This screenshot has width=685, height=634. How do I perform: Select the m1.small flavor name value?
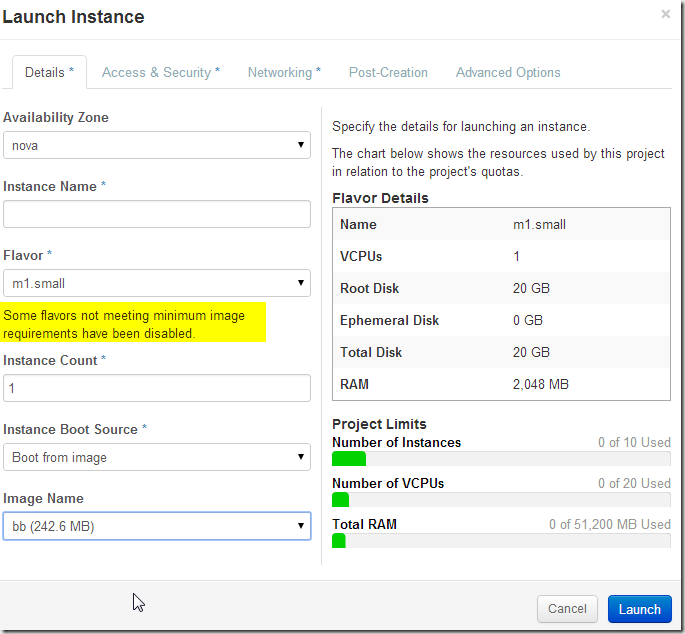coord(539,225)
